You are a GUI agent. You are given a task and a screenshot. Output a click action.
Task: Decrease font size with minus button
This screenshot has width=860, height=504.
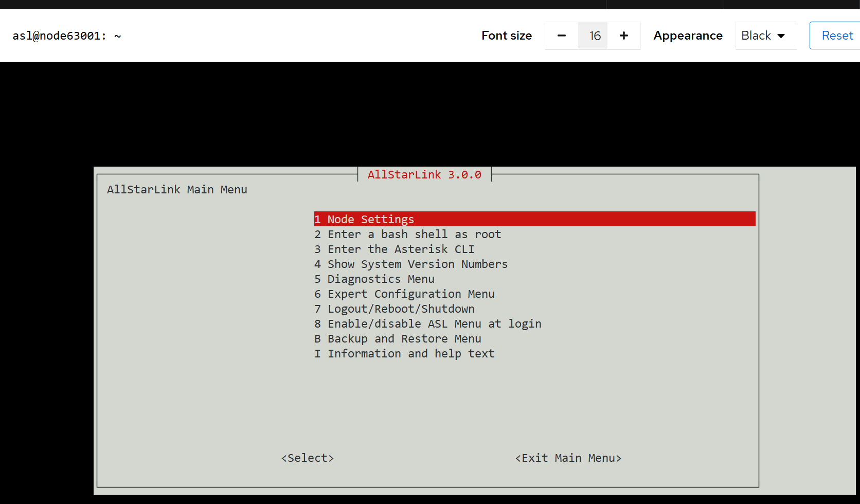click(x=561, y=35)
